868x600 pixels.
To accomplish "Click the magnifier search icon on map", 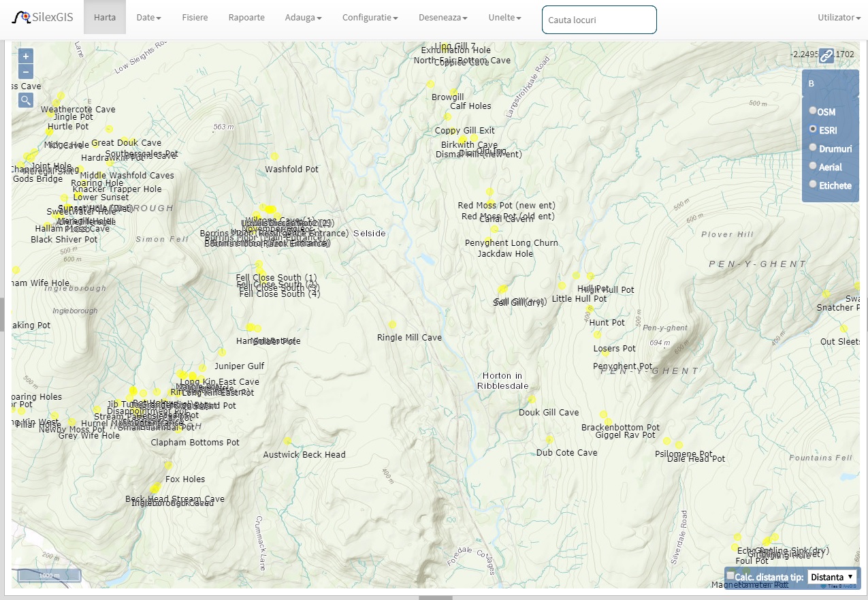I will tap(26, 101).
